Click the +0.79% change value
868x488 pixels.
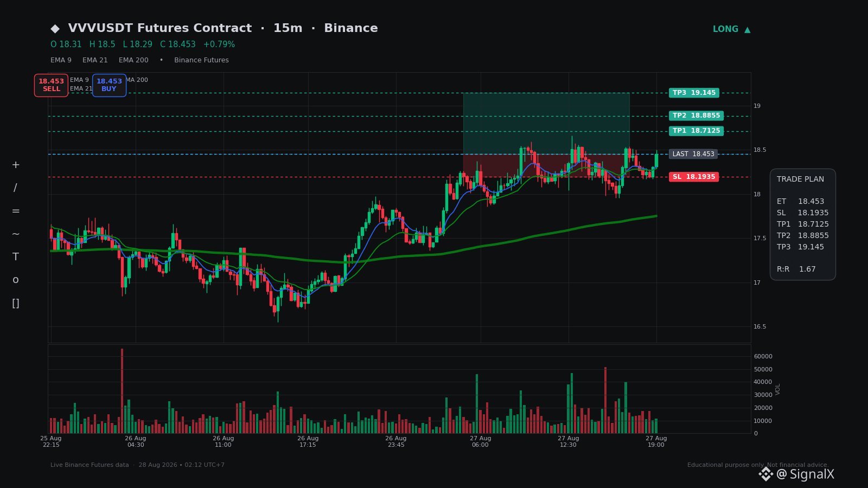[x=219, y=44]
